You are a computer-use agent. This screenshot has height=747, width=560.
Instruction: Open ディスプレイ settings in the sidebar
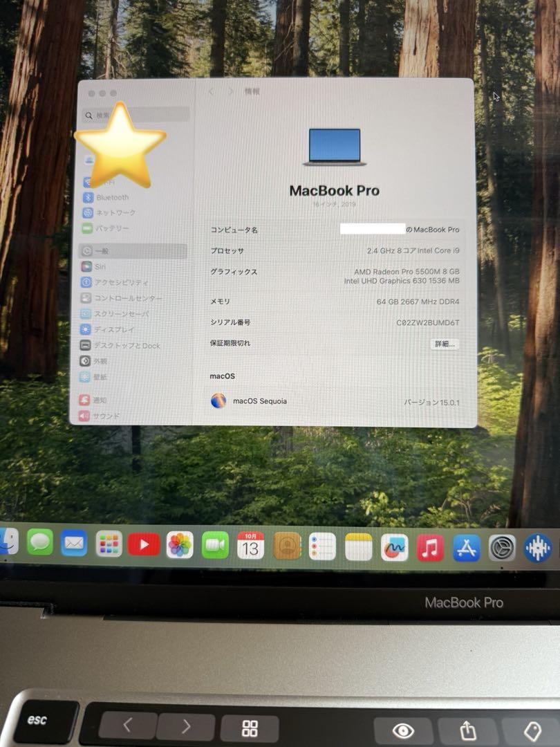(x=107, y=329)
